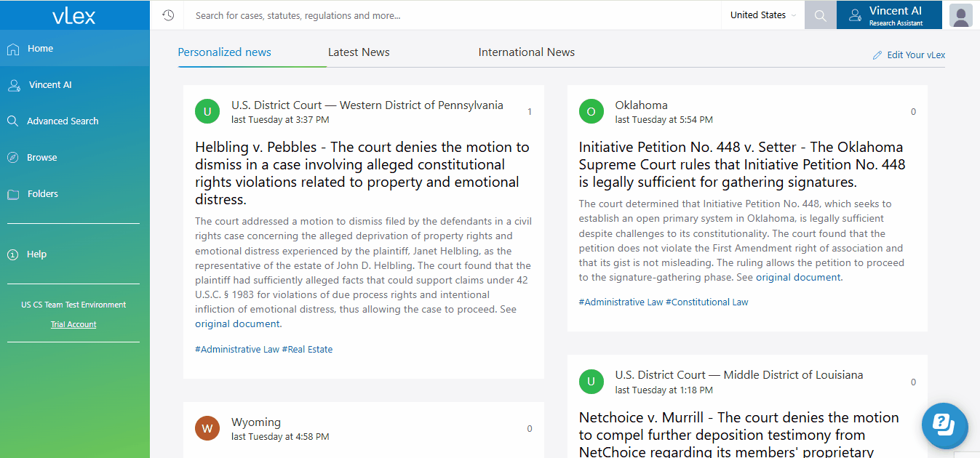Open Help in the sidebar
Screen dimensions: 980x458
(36, 254)
